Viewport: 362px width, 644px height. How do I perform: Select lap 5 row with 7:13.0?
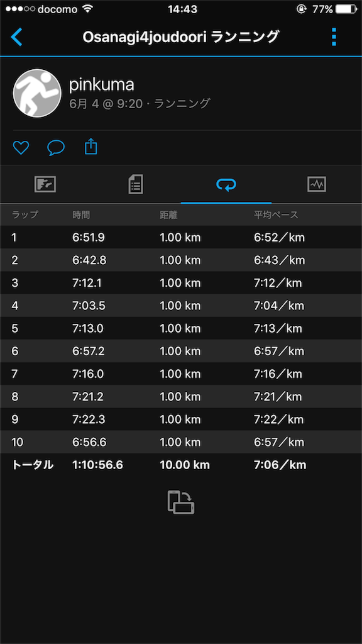click(x=181, y=328)
